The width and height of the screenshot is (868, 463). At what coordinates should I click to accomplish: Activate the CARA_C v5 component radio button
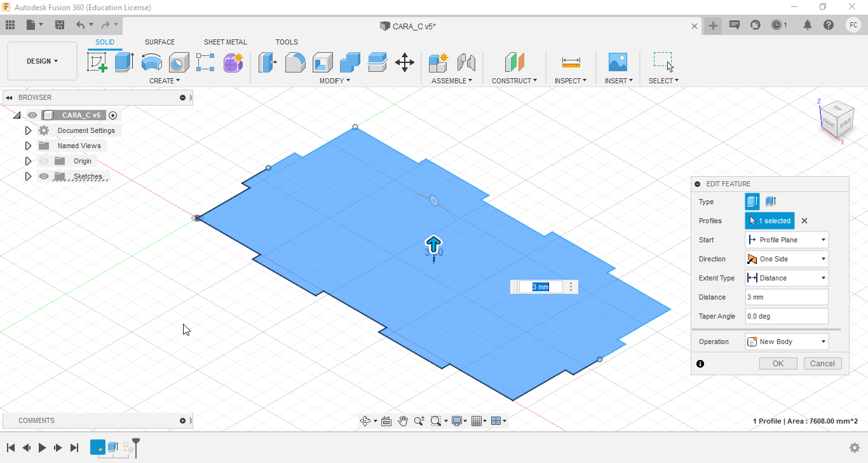[113, 115]
